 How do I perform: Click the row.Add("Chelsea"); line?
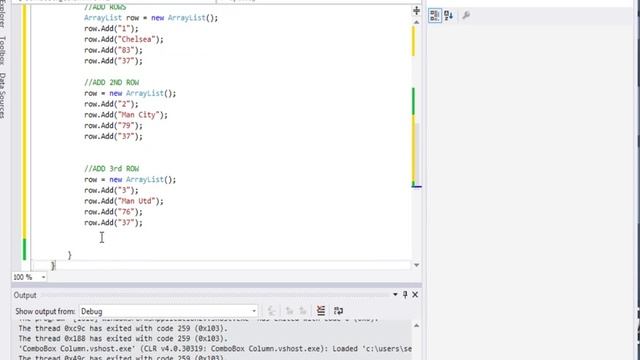(x=124, y=40)
